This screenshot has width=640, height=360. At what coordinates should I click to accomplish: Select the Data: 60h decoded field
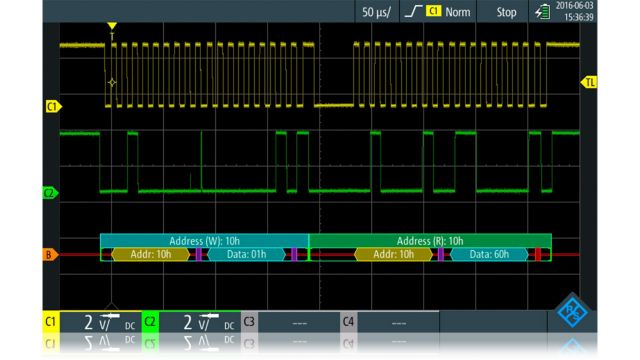[x=489, y=255]
